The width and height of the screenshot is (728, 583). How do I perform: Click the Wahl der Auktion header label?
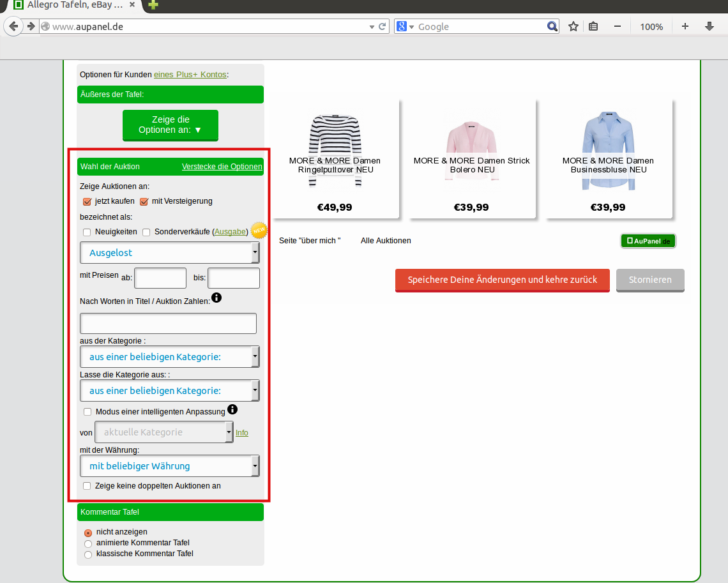(x=110, y=167)
